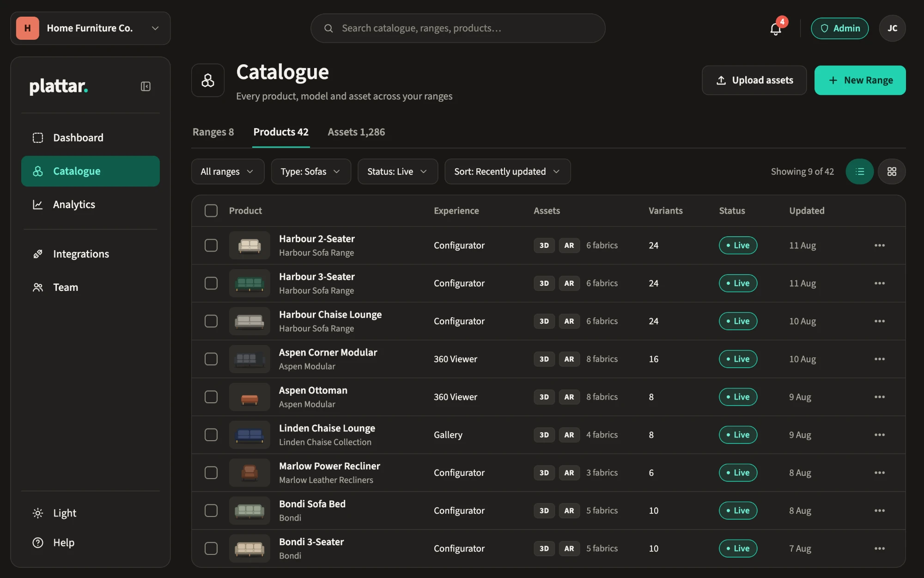Viewport: 924px width, 578px height.
Task: Switch to grid view
Action: [892, 172]
